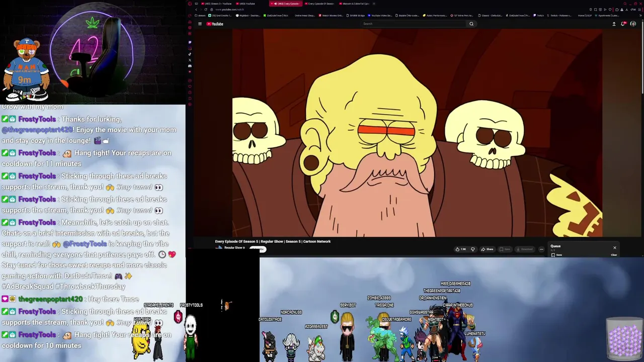Like the video with thumbs up
Image resolution: width=644 pixels, height=362 pixels.
coord(461,249)
